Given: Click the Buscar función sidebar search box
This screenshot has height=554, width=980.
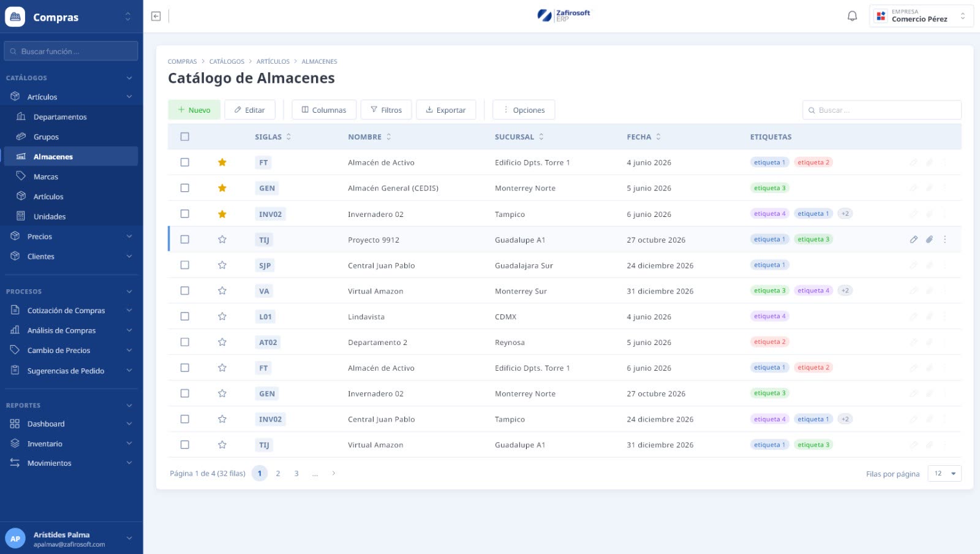Looking at the screenshot, I should 71,51.
